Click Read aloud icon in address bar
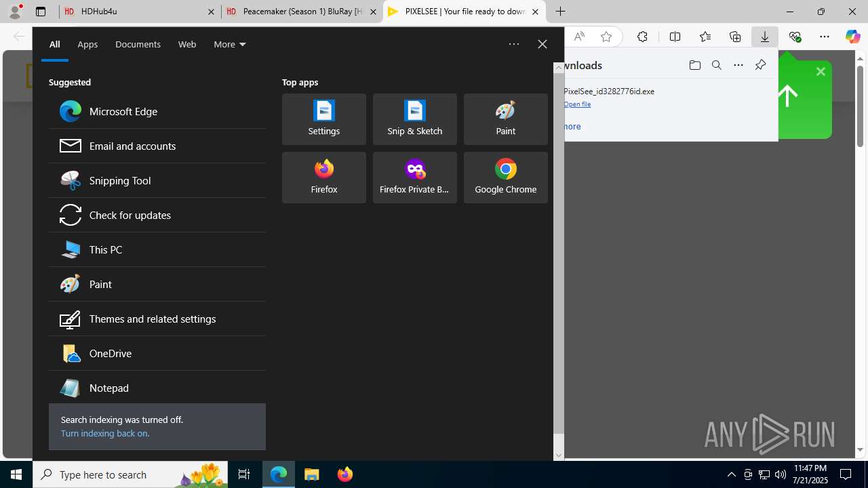 [579, 37]
